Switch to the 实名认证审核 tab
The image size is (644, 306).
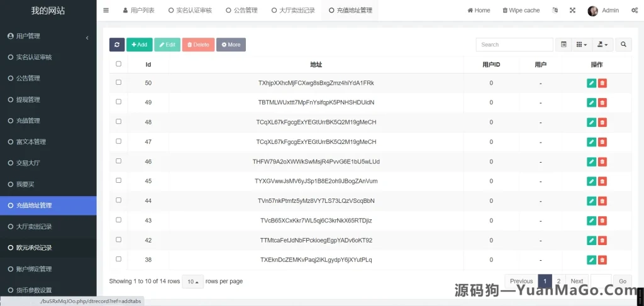pos(190,10)
